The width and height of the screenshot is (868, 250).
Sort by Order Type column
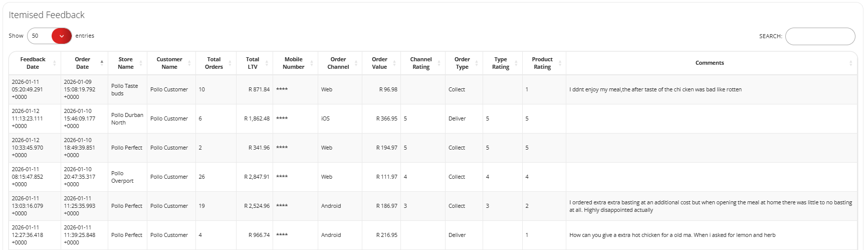coord(462,63)
